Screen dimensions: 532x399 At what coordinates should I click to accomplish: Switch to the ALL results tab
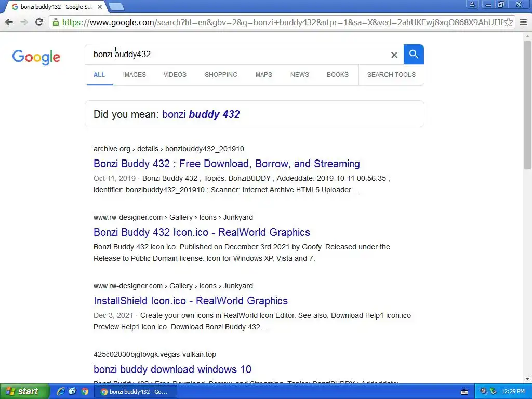click(x=99, y=75)
